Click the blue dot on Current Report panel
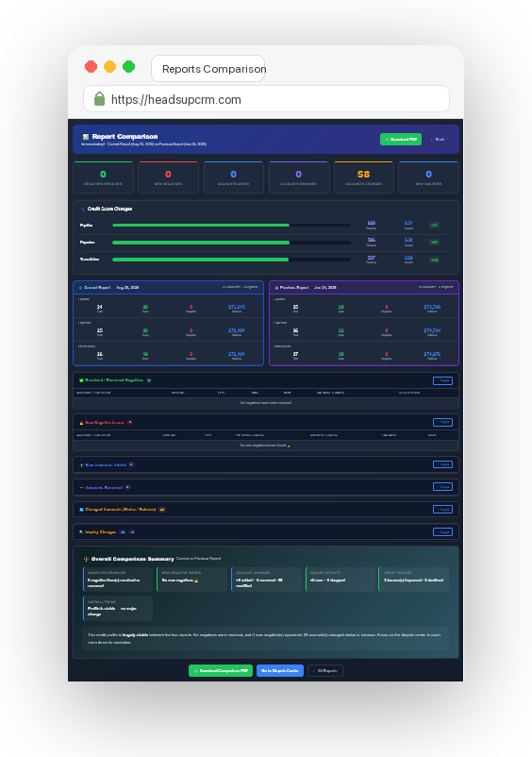Image resolution: width=532 pixels, height=757 pixels. (x=80, y=288)
